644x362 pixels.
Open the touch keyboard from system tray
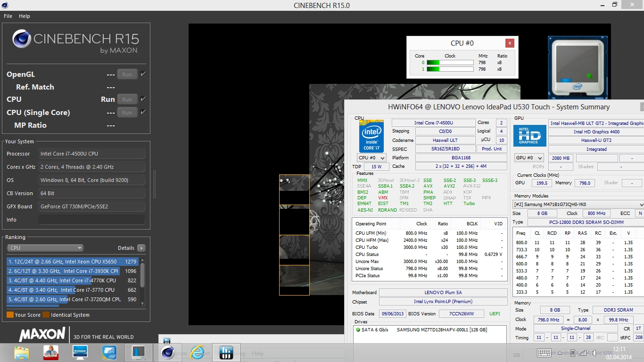(544, 353)
